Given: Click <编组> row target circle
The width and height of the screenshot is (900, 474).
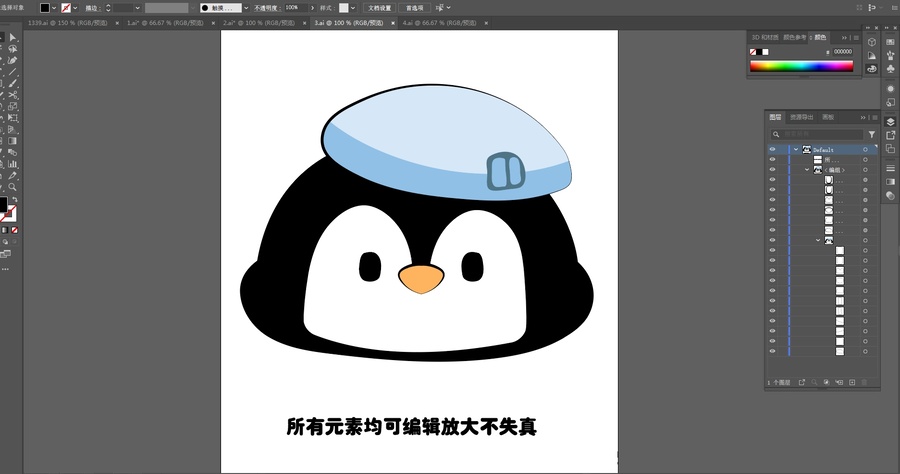Looking at the screenshot, I should pos(865,170).
